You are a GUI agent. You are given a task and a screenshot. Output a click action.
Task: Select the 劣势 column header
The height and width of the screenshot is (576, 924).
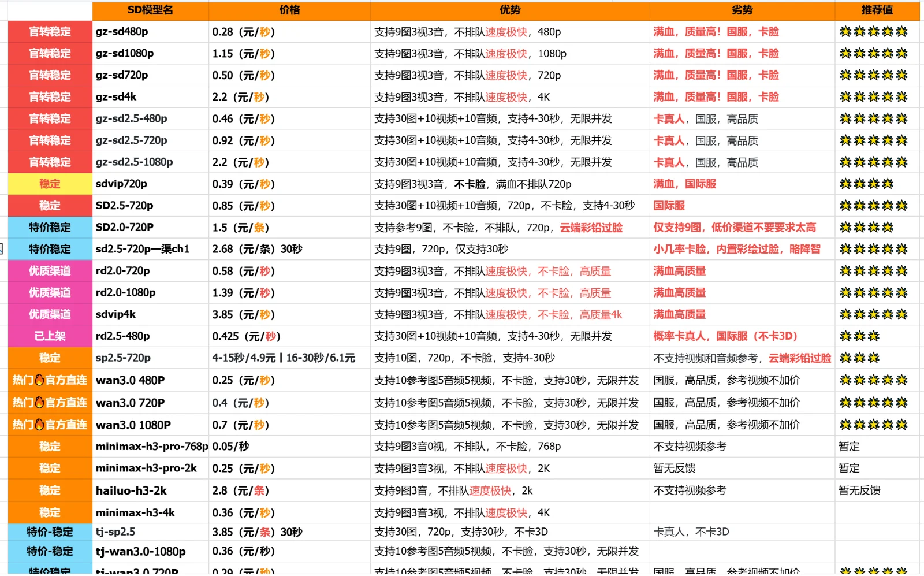pyautogui.click(x=742, y=10)
